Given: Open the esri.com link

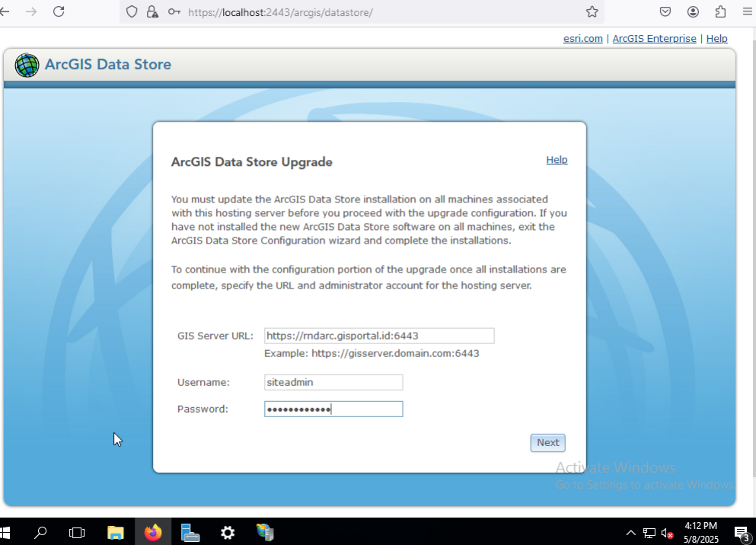Looking at the screenshot, I should tap(582, 39).
